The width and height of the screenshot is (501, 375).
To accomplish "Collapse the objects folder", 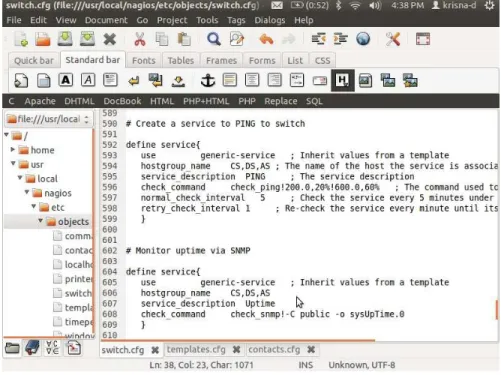I will coord(40,221).
